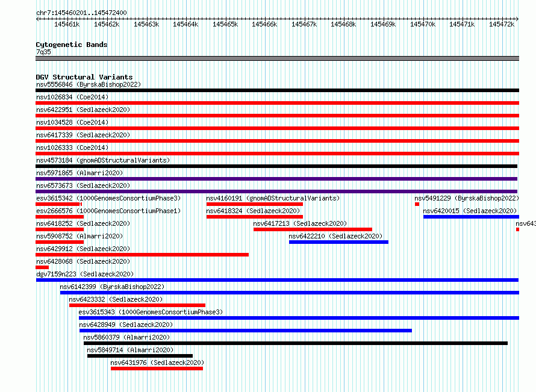This screenshot has height=392, width=536.
Task: Select the nsv6423332 (Sedlazeck2020) label
Action: click(116, 299)
